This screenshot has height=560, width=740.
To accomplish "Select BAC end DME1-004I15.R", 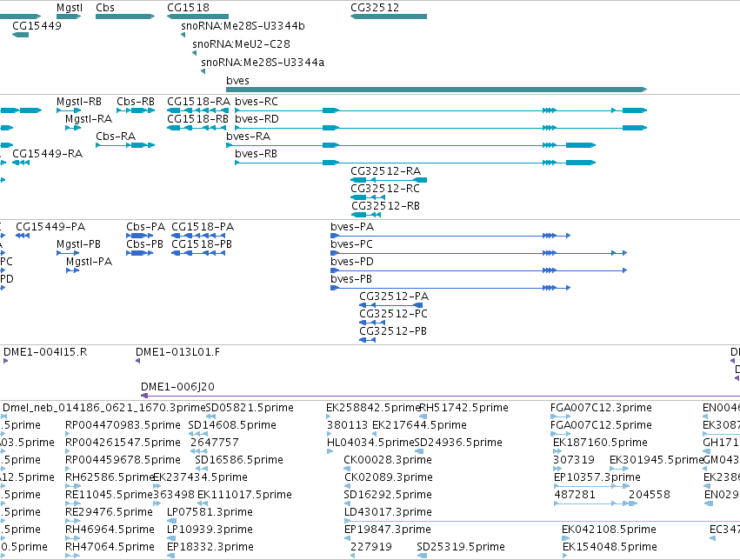I will 6,361.
